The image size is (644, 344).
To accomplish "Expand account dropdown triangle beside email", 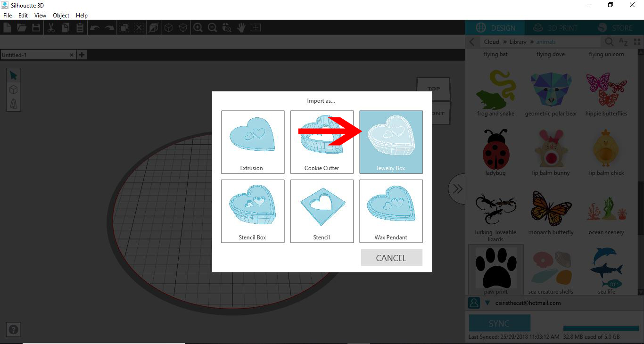I will 487,303.
